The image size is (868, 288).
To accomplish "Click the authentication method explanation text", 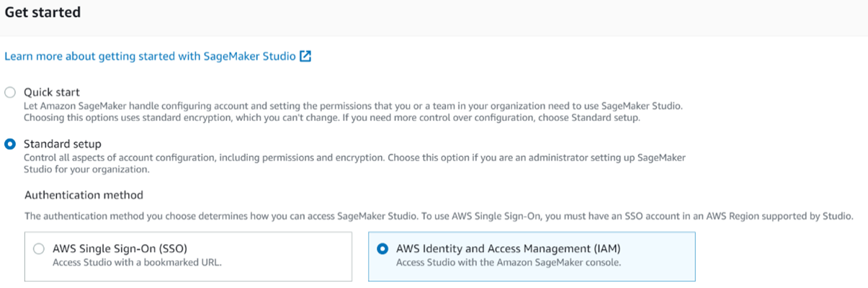I will 439,216.
